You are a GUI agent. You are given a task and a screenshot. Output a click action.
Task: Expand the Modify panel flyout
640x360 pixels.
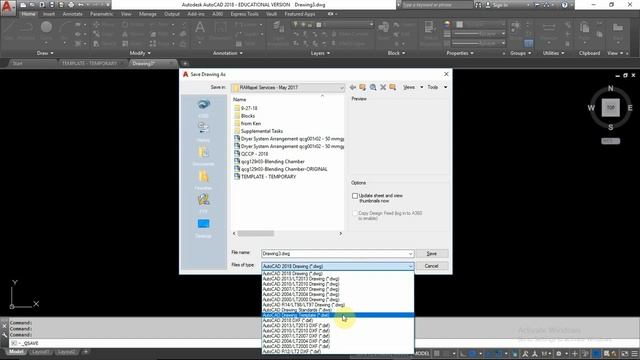[140, 53]
